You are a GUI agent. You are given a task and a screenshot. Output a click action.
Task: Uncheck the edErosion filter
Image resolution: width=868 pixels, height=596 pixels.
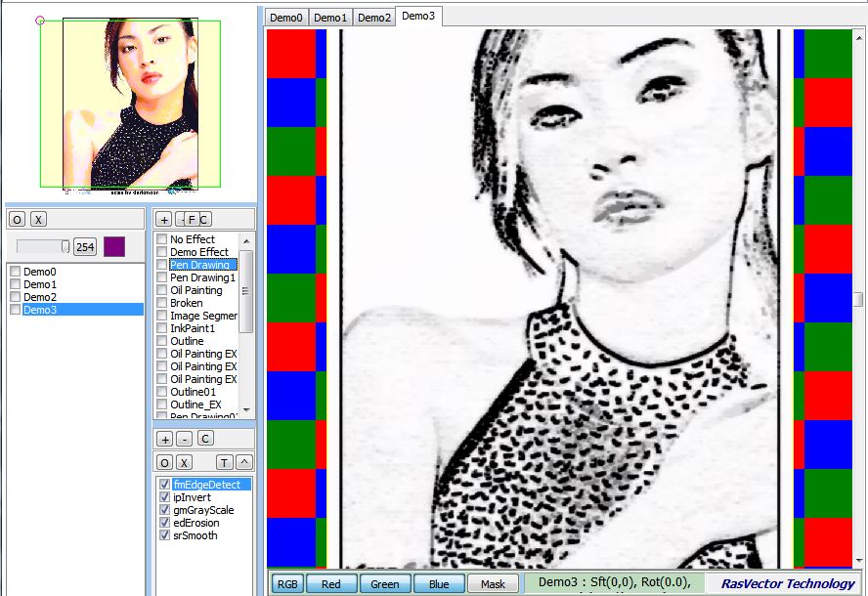pyautogui.click(x=164, y=523)
